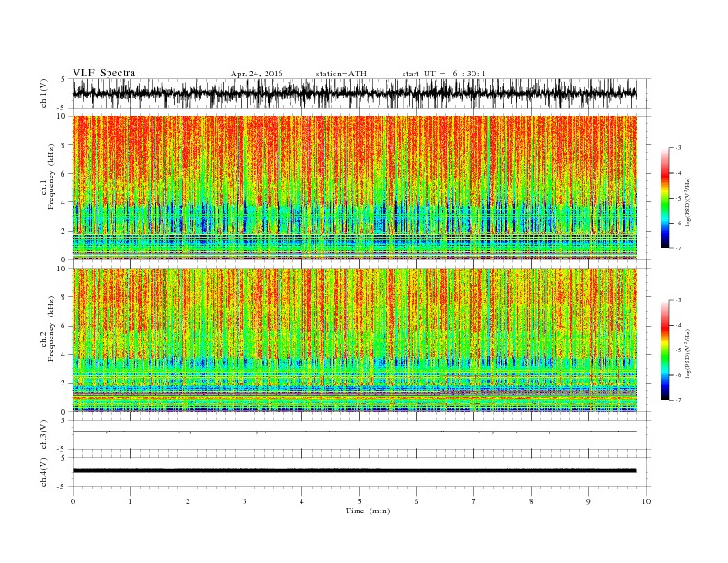The width and height of the screenshot is (728, 563).
Task: Click the ch.1 colorbar "log(PSD)(V²/Hz)" label
Action: [x=688, y=201]
